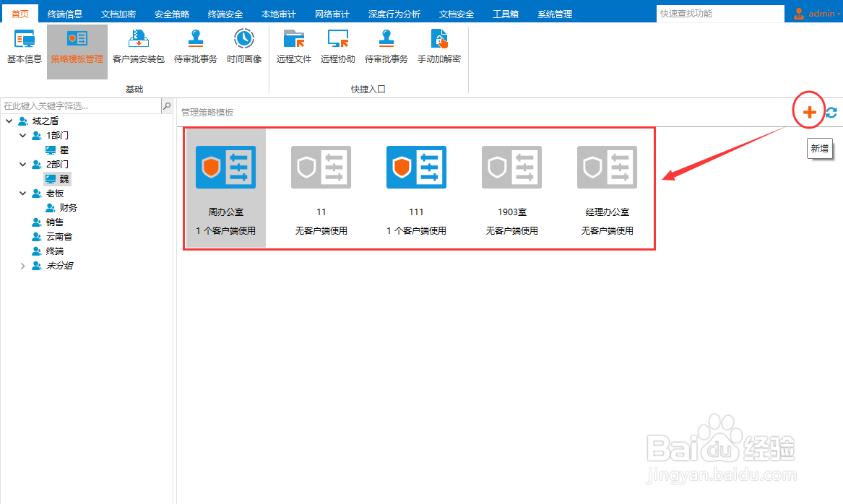Open the 基本信息 toolbar icon

[24, 47]
